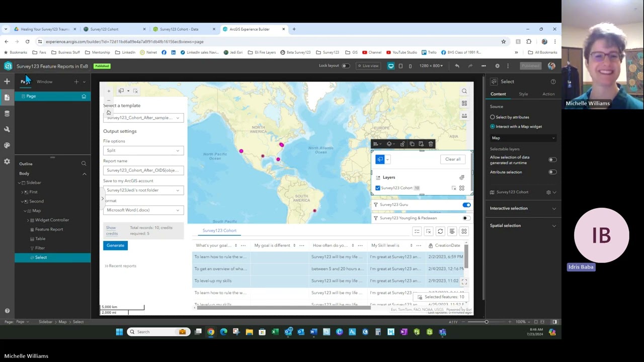Uncheck the Survey123 Cohort layer checkbox
This screenshot has height=362, width=644.
tap(378, 188)
